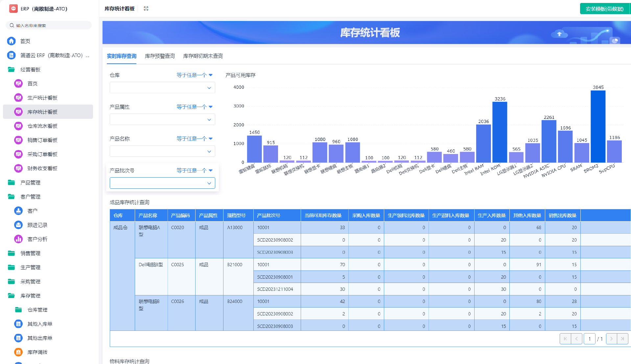This screenshot has height=364, width=631.
Task: Switch to the 库存预警查询 tab
Action: click(x=159, y=56)
